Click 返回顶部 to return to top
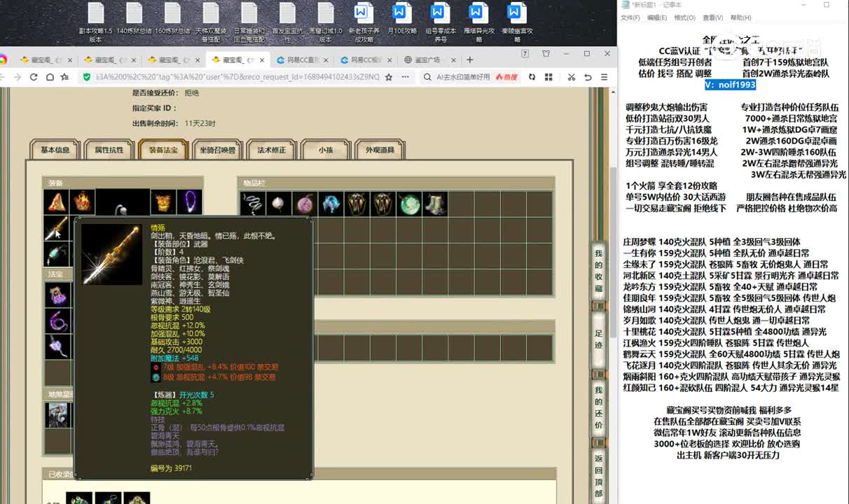Viewport: 849px width, 504px height. click(x=599, y=476)
